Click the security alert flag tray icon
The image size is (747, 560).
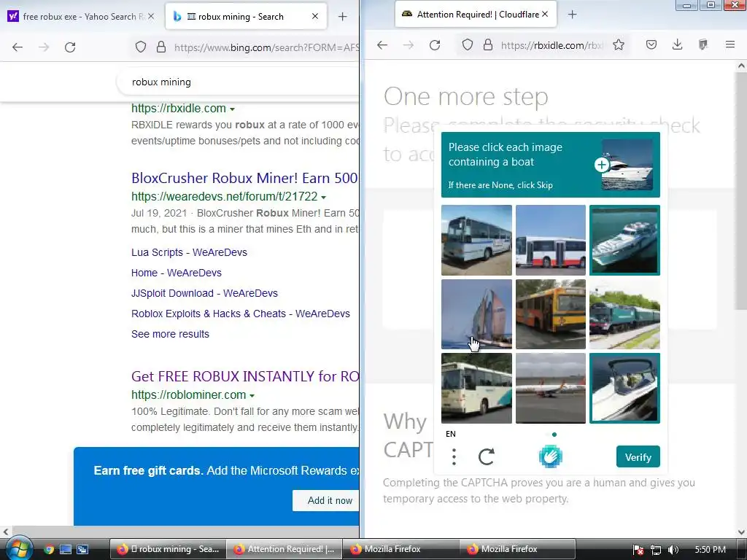point(638,550)
